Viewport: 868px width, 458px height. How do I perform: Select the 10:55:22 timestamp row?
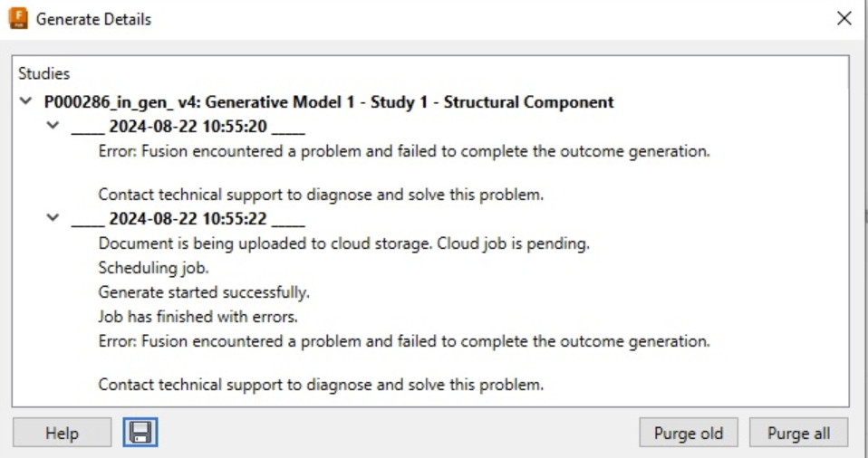tap(188, 220)
